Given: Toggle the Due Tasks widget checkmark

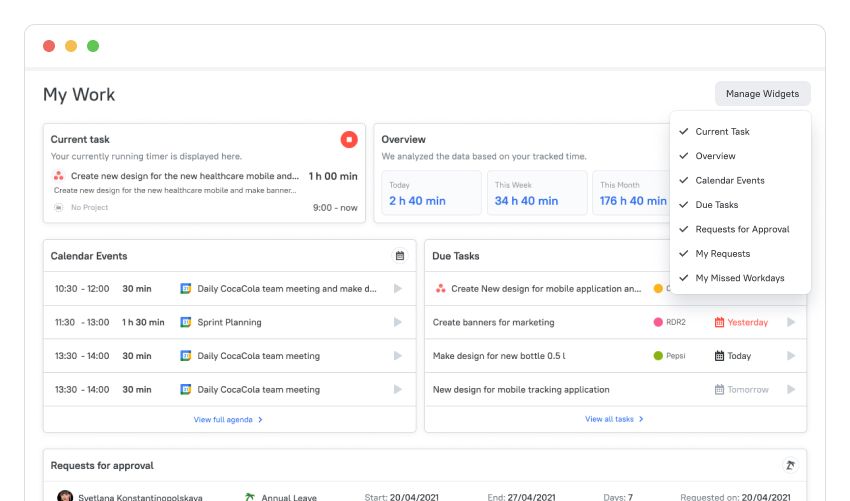Looking at the screenshot, I should point(684,204).
